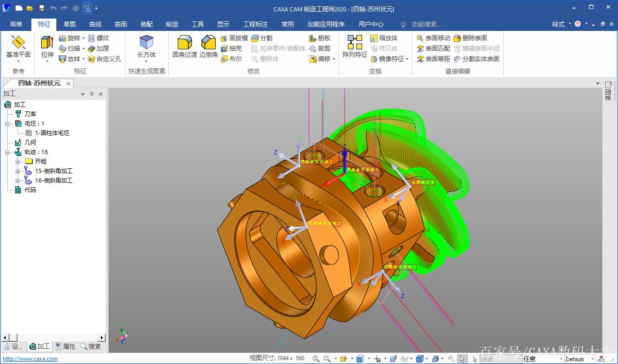Screen dimensions: 618x364
Task: Apply 边倒角 chamfer tool
Action: (x=209, y=46)
